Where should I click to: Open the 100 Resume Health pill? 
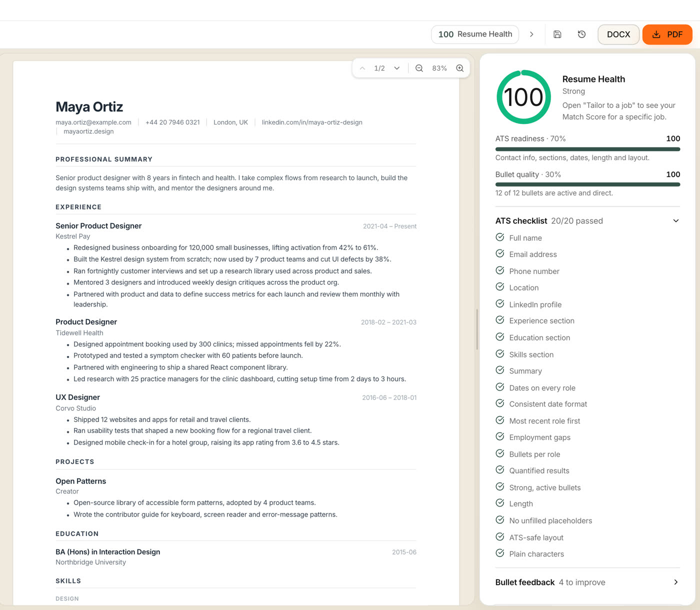[x=475, y=34]
